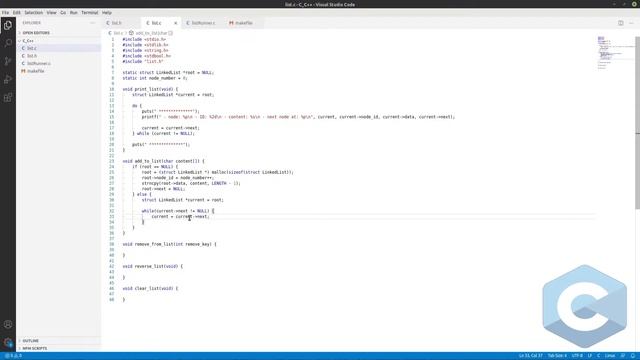Click the editor vertical scrollbar
Viewport: 640px width, 360px height.
click(638, 122)
